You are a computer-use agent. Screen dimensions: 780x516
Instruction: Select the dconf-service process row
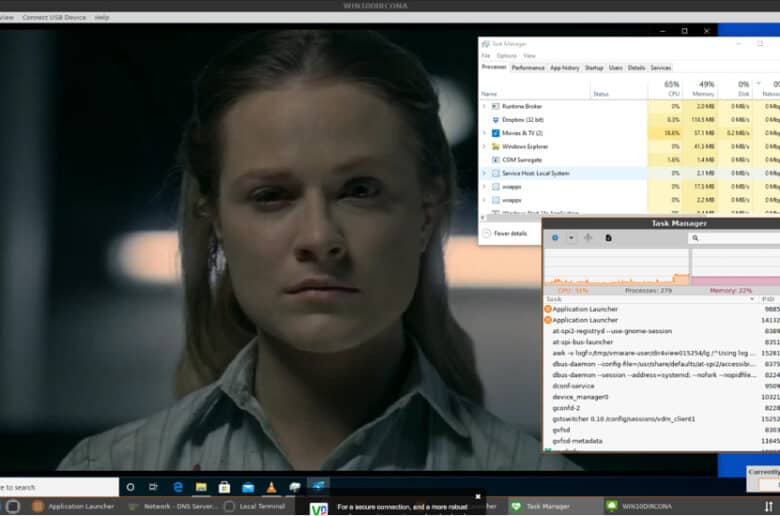click(662, 386)
